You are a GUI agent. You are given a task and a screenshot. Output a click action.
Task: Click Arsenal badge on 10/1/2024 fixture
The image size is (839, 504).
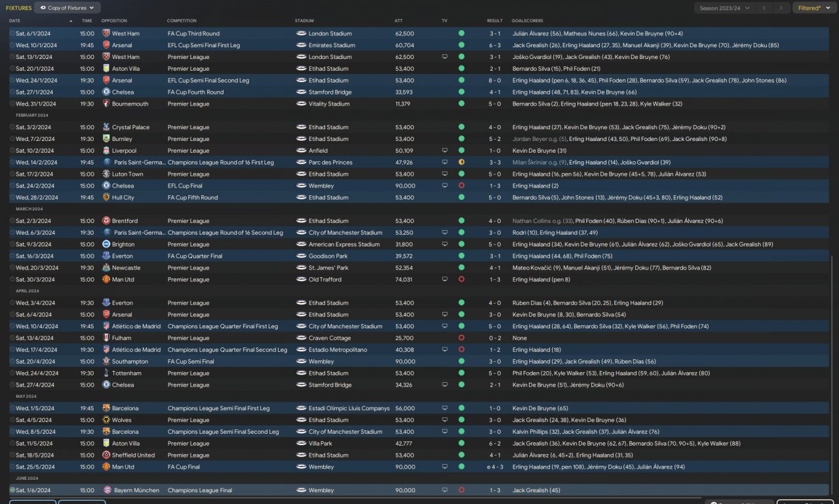pyautogui.click(x=106, y=45)
